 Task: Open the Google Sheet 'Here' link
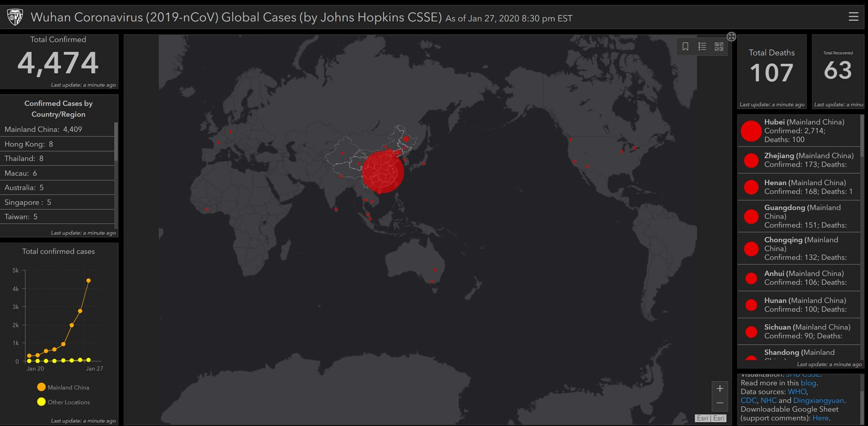pyautogui.click(x=820, y=418)
